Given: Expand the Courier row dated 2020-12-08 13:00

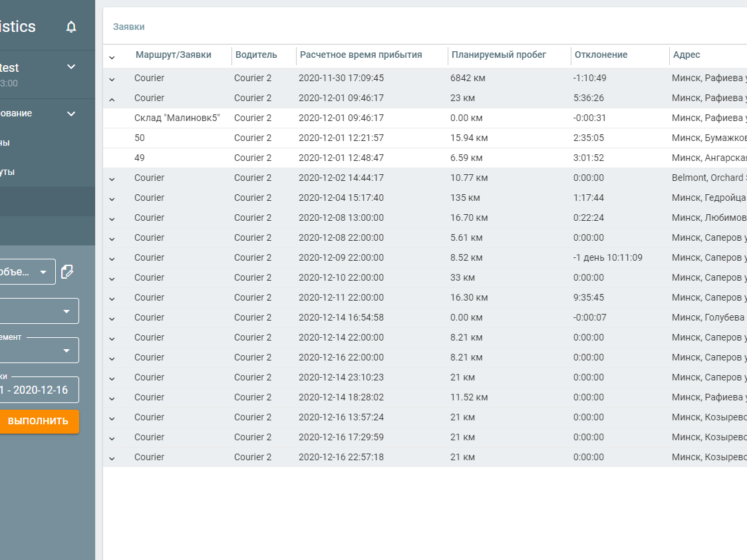Looking at the screenshot, I should tap(112, 218).
